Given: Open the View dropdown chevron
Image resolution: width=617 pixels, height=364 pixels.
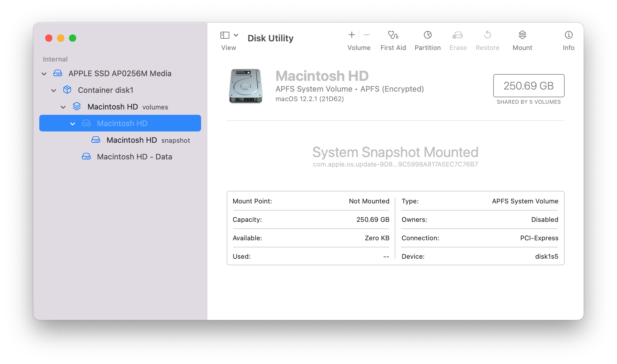Looking at the screenshot, I should [236, 35].
